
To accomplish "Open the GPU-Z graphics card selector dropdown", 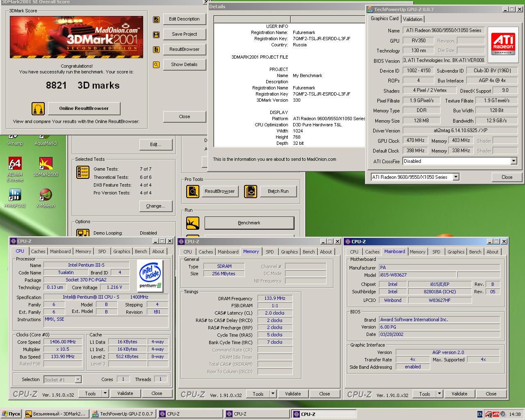I will click(456, 177).
